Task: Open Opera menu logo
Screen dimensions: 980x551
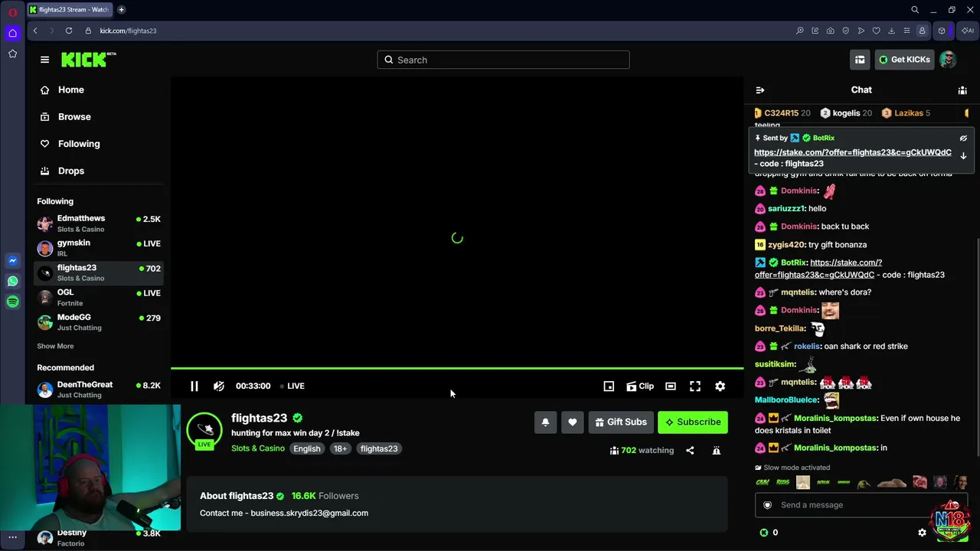Action: tap(12, 11)
